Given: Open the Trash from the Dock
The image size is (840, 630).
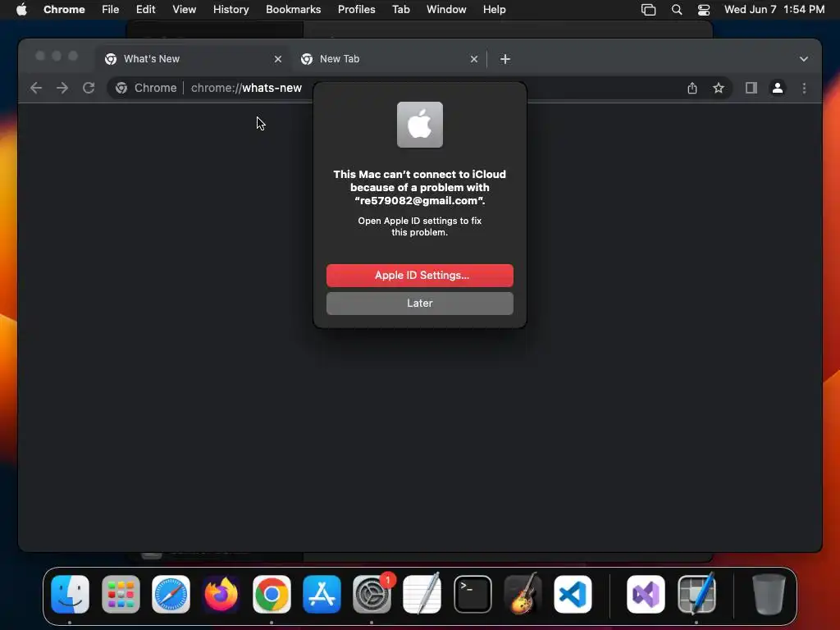Looking at the screenshot, I should click(x=769, y=594).
